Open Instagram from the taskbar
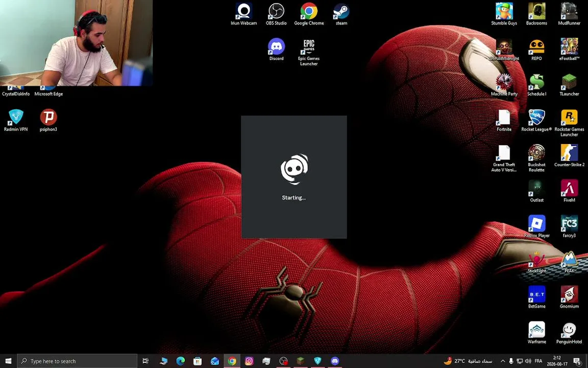Image resolution: width=588 pixels, height=368 pixels. point(249,361)
